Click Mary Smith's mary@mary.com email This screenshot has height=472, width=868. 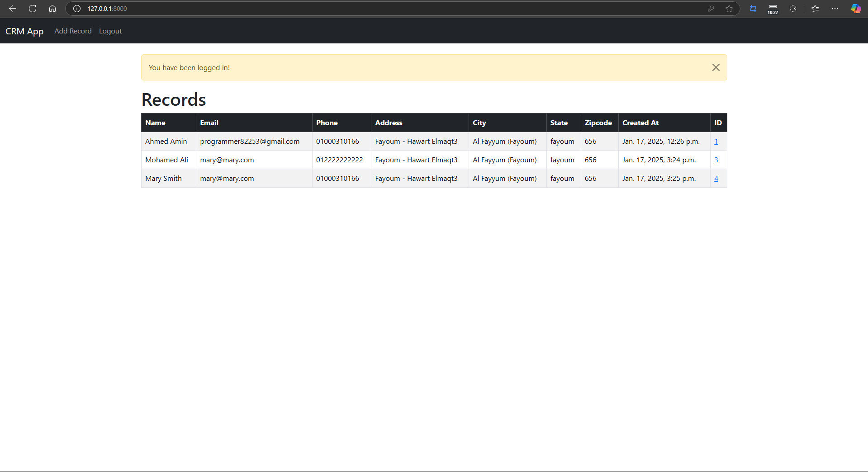coord(227,179)
